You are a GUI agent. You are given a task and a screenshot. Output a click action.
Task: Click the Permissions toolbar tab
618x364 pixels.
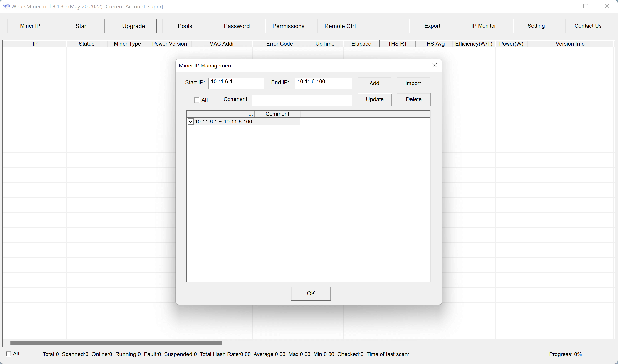(288, 26)
